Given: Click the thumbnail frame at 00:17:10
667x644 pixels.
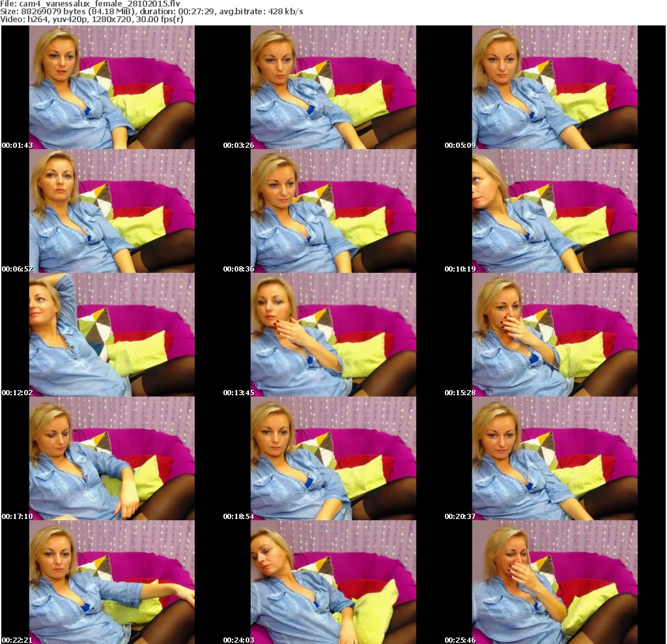Looking at the screenshot, I should pyautogui.click(x=112, y=458).
